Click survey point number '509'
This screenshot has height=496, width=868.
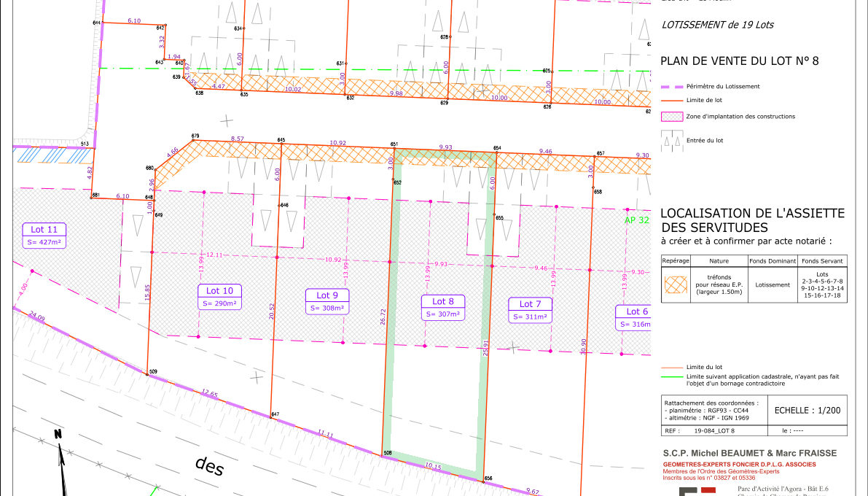point(153,372)
